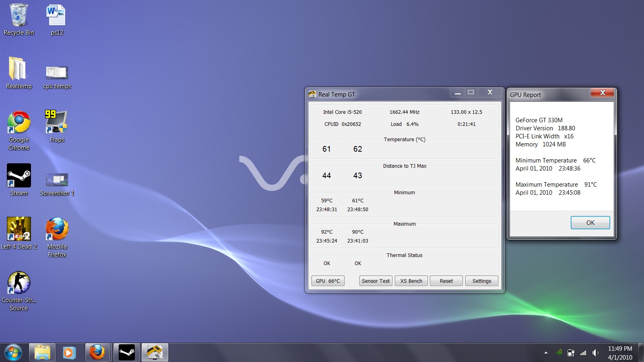Select the Screenshot 1 desktop file
This screenshot has width=644, height=362.
coord(57,184)
